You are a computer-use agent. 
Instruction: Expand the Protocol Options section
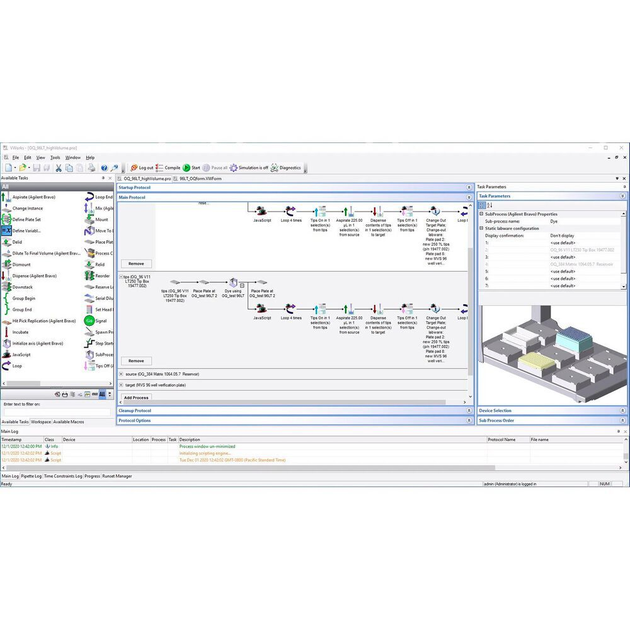469,420
